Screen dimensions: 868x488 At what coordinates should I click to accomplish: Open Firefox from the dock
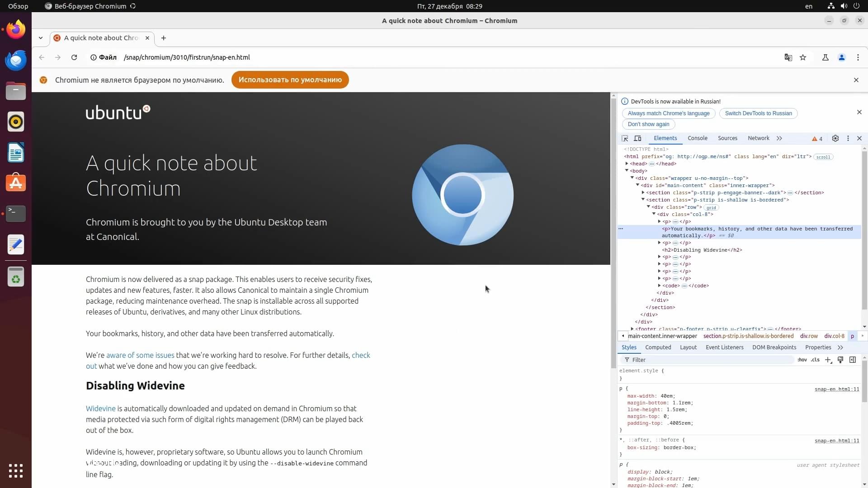16,29
